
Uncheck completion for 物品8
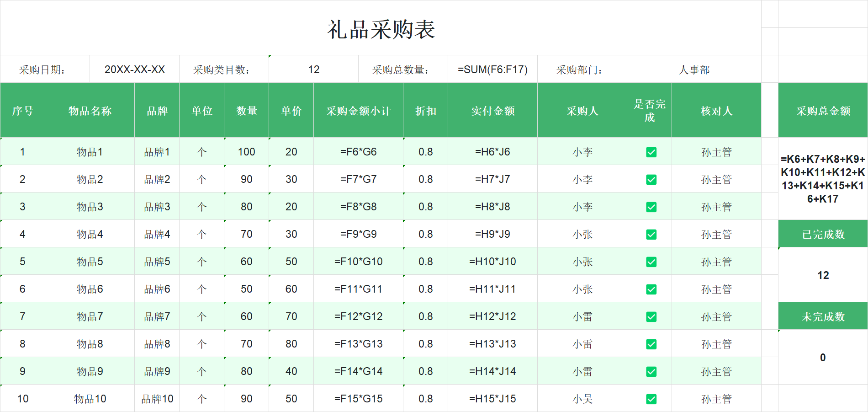pyautogui.click(x=651, y=343)
